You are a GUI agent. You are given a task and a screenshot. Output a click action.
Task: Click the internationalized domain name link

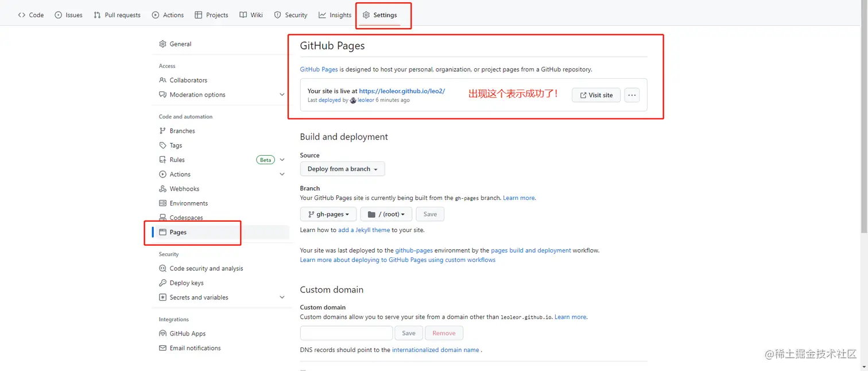coord(436,350)
